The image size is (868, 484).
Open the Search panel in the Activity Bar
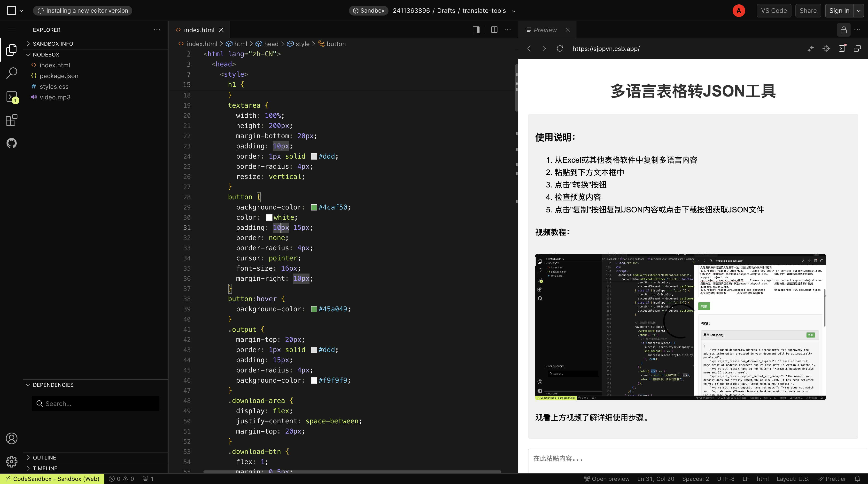11,73
